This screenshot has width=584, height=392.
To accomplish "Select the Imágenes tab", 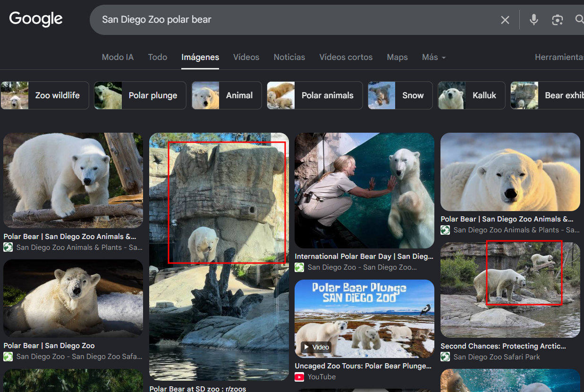I will [x=200, y=57].
